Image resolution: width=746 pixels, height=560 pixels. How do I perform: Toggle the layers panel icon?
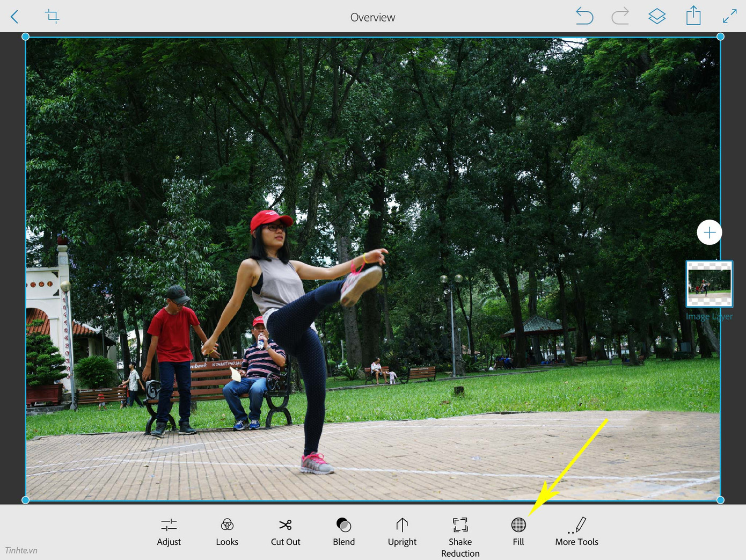[x=656, y=16]
